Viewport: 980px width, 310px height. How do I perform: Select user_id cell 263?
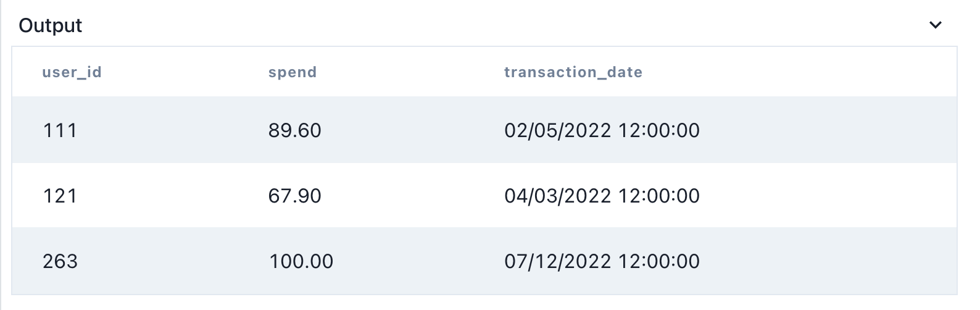(60, 261)
